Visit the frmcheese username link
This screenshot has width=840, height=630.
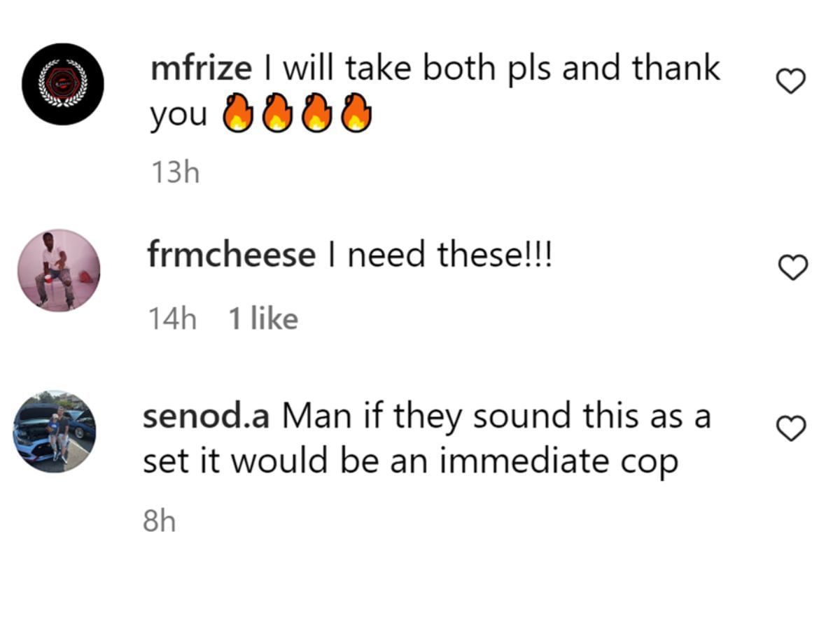click(x=231, y=255)
